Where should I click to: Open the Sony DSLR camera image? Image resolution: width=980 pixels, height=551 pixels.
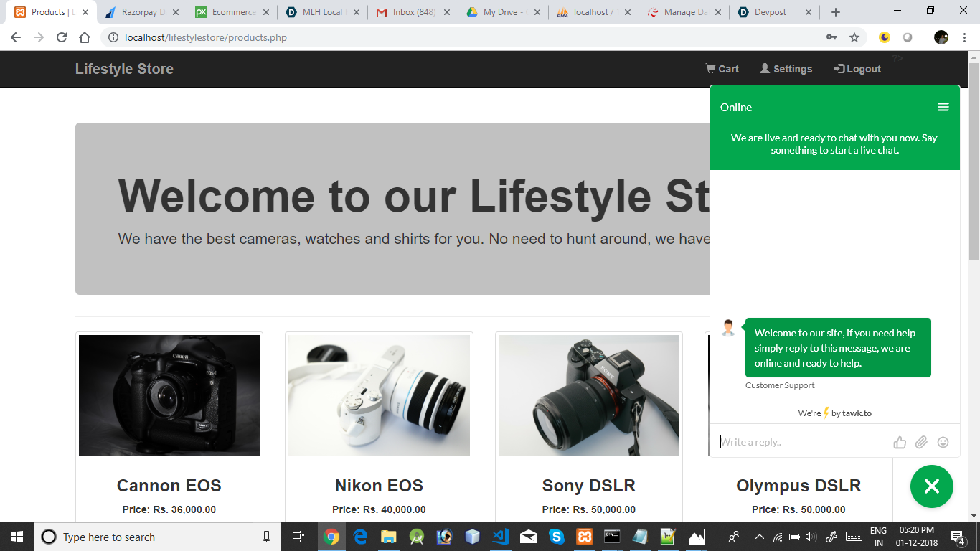pos(589,395)
